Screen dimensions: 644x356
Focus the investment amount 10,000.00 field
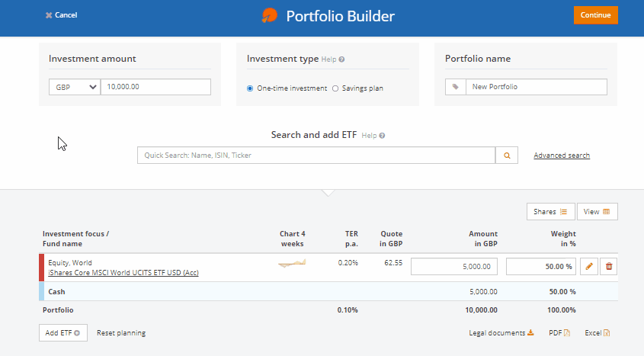click(155, 87)
